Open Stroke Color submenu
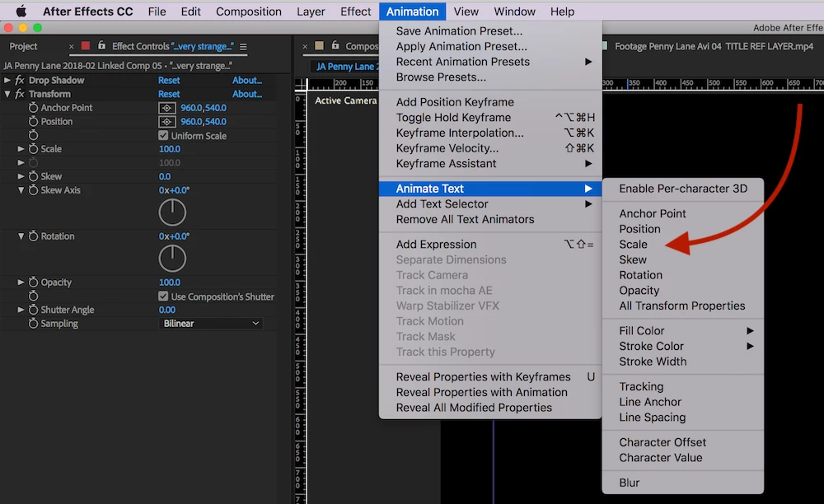Screen dimensions: 824x504 (682, 346)
